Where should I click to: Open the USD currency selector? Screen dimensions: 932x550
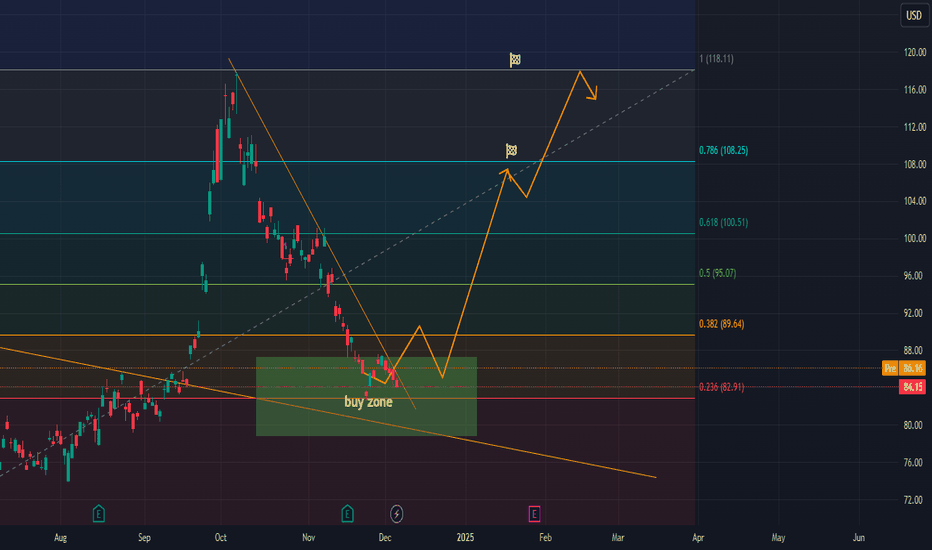click(914, 15)
